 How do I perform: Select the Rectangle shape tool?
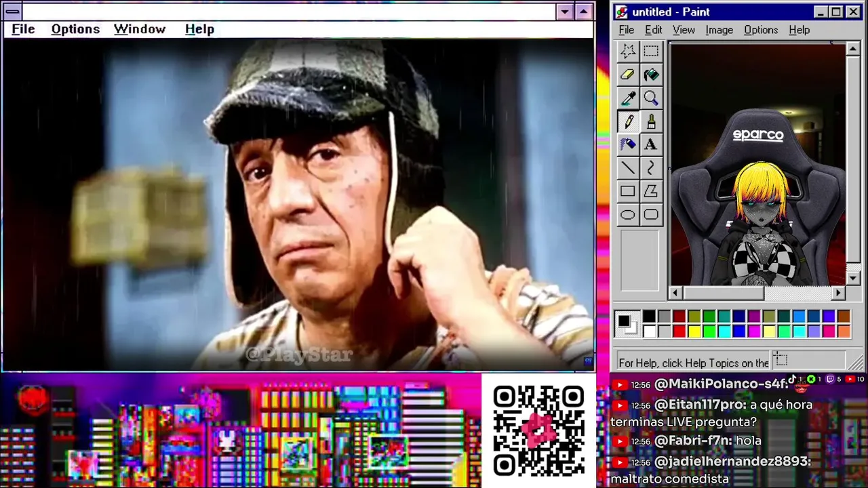pos(628,191)
